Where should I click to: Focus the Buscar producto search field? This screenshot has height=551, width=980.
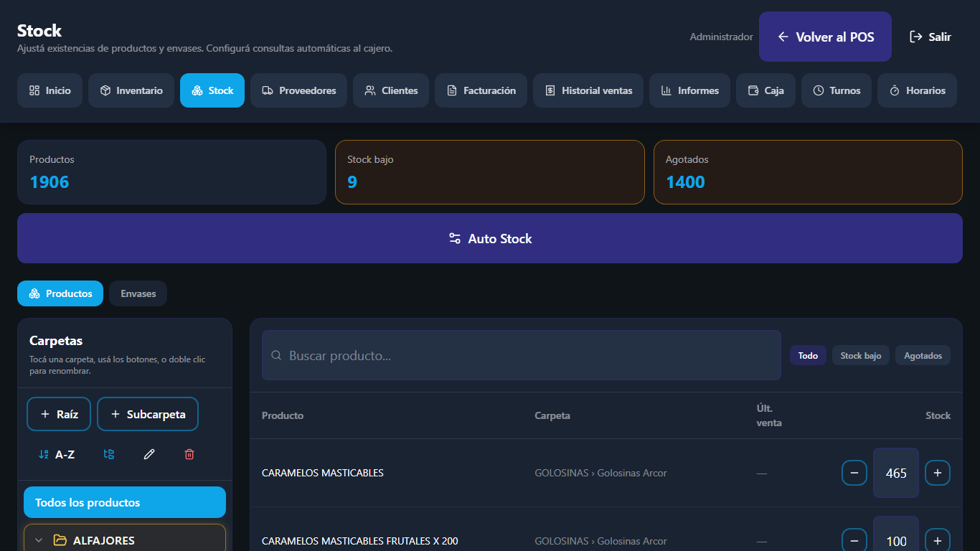coord(522,355)
